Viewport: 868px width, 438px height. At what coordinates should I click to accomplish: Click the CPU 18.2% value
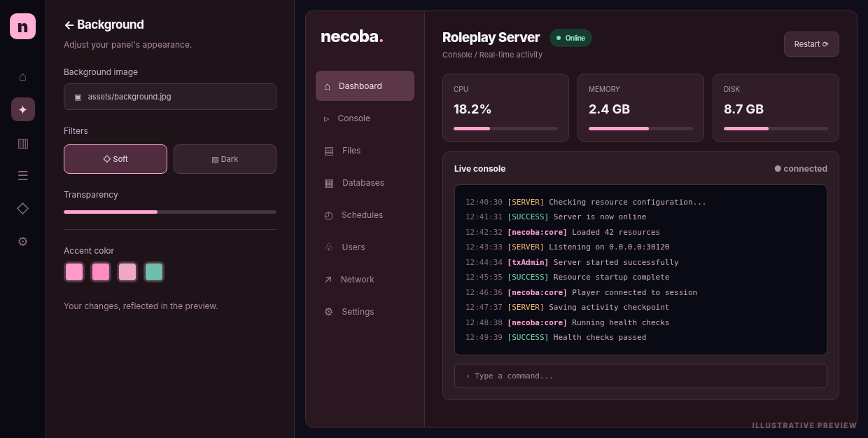472,109
